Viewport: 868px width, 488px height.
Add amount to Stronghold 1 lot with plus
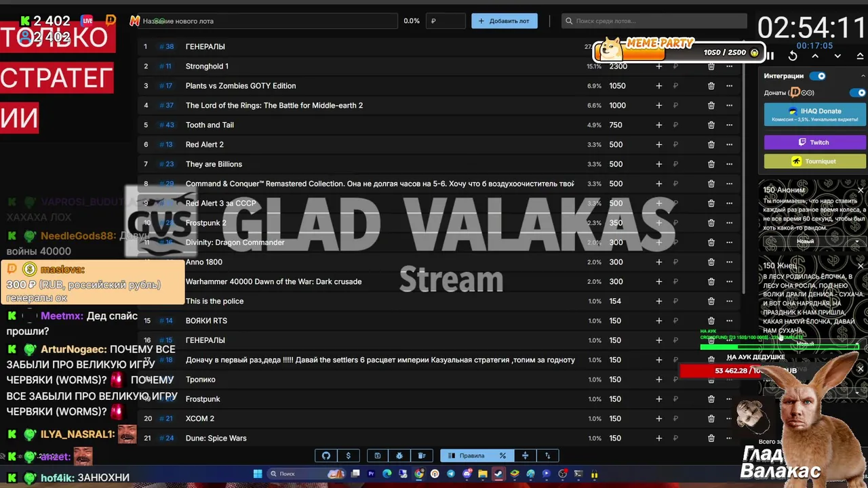(658, 66)
